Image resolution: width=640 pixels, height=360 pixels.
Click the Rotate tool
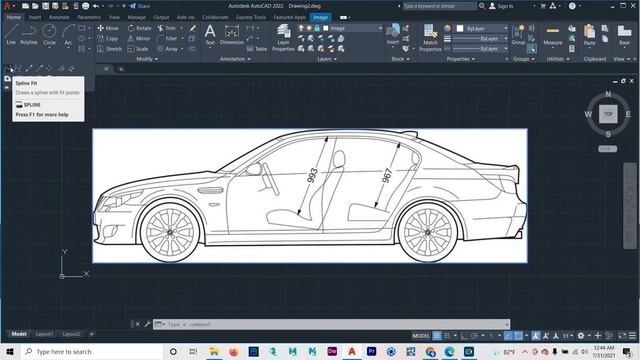tap(139, 28)
